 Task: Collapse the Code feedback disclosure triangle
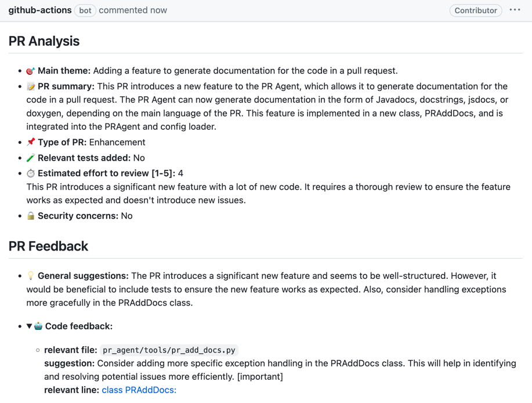click(29, 326)
